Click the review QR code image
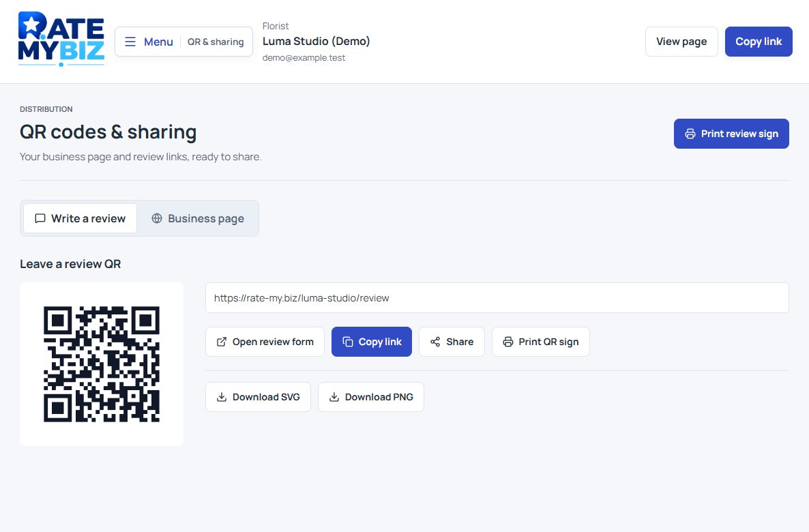809x532 pixels. pos(102,364)
